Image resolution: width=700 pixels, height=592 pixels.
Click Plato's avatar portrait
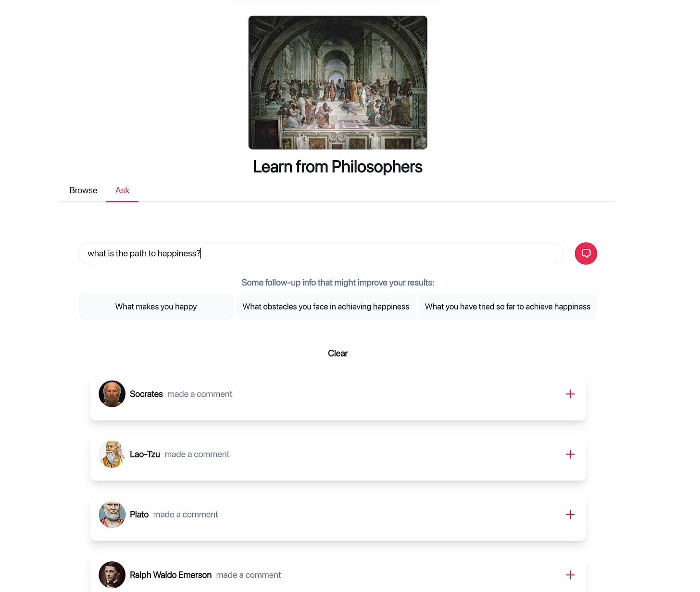point(112,515)
